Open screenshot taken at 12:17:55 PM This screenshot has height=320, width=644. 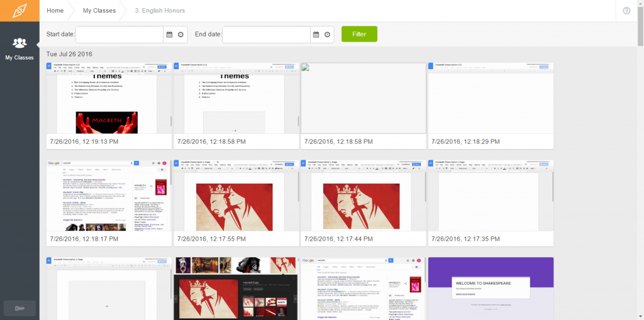(236, 195)
